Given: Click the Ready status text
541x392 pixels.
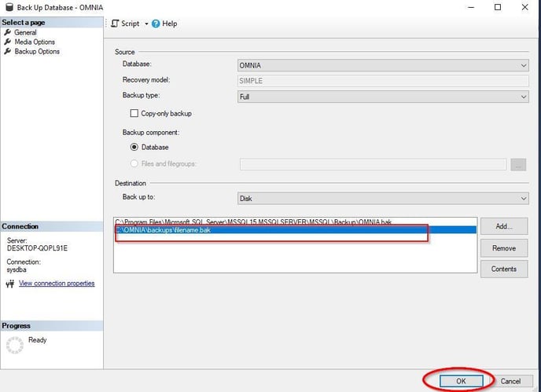Looking at the screenshot, I should (x=37, y=340).
